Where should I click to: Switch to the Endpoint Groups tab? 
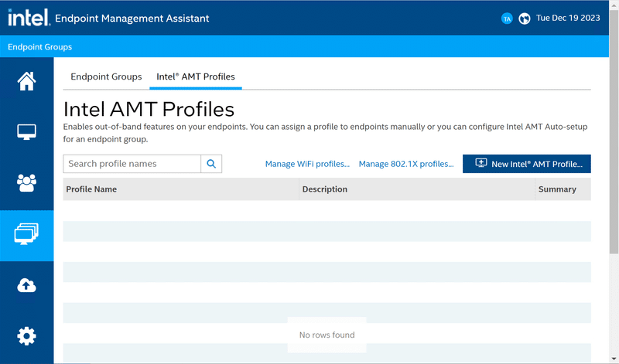tap(106, 77)
